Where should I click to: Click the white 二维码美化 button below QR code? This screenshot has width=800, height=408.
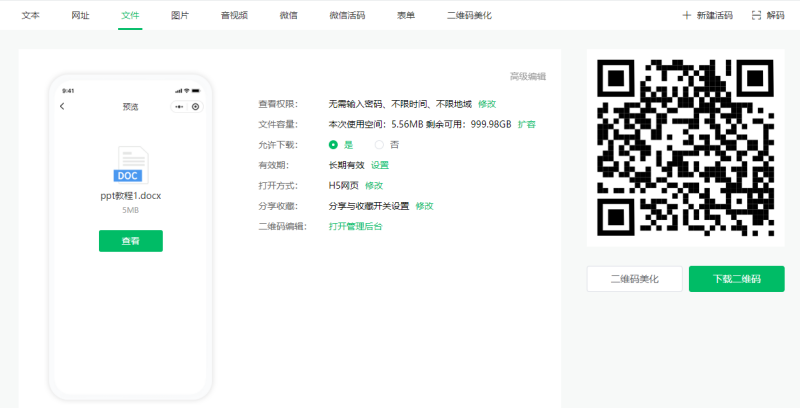point(635,279)
